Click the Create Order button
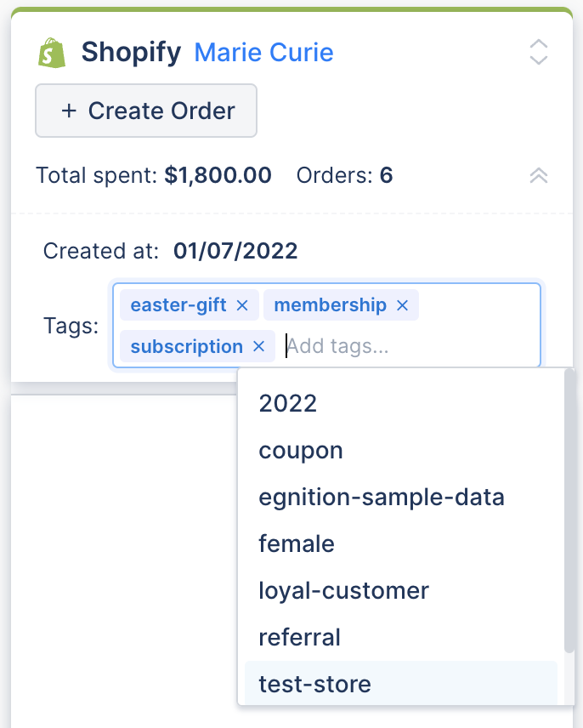Image resolution: width=583 pixels, height=728 pixels. click(146, 111)
